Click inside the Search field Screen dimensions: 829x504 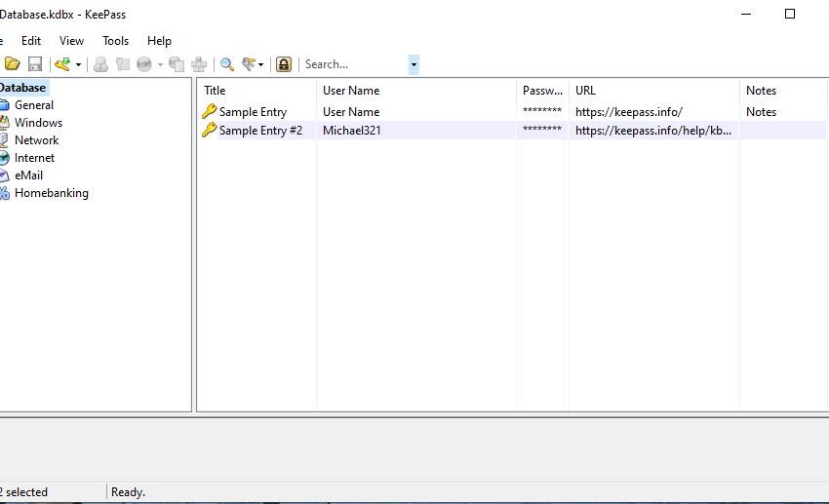(355, 64)
